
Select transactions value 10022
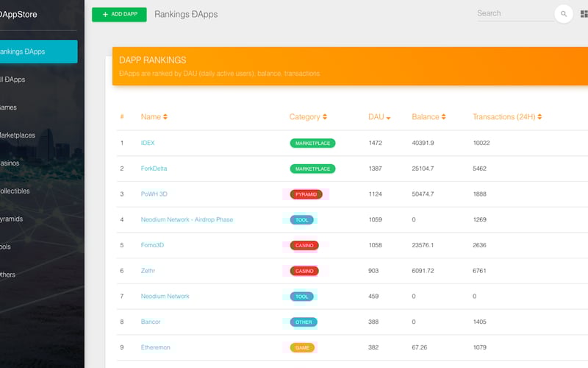pos(481,143)
